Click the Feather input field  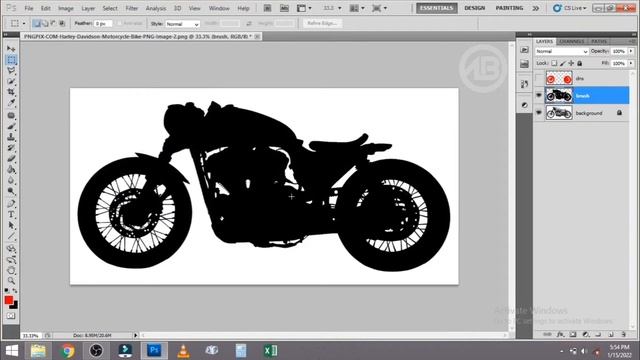coord(103,24)
